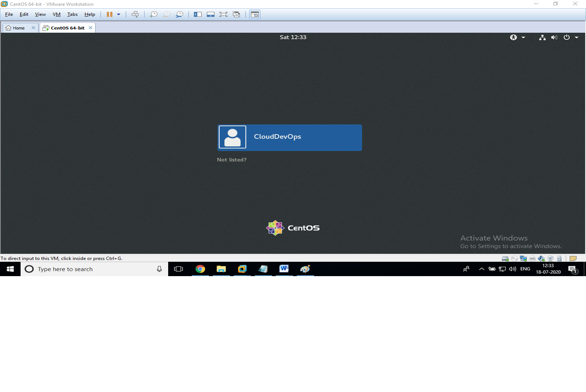Select the CloudDevOps user account

point(289,137)
